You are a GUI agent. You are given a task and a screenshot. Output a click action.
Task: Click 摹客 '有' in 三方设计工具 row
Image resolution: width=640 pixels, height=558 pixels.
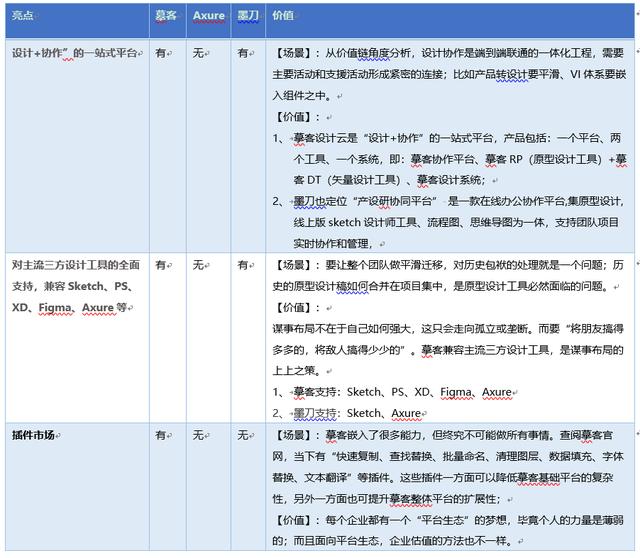pos(161,265)
